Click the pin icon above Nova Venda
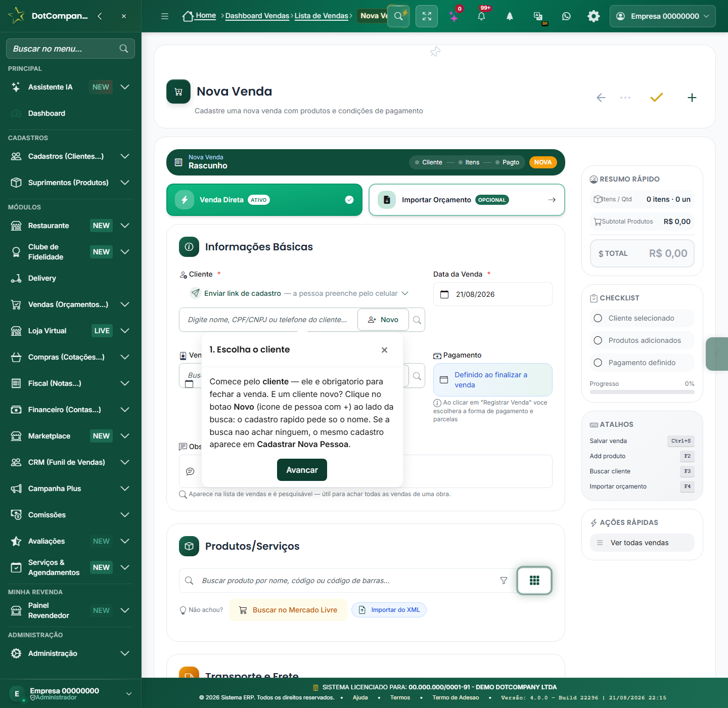Screen dimensions: 728x708 (x=435, y=52)
